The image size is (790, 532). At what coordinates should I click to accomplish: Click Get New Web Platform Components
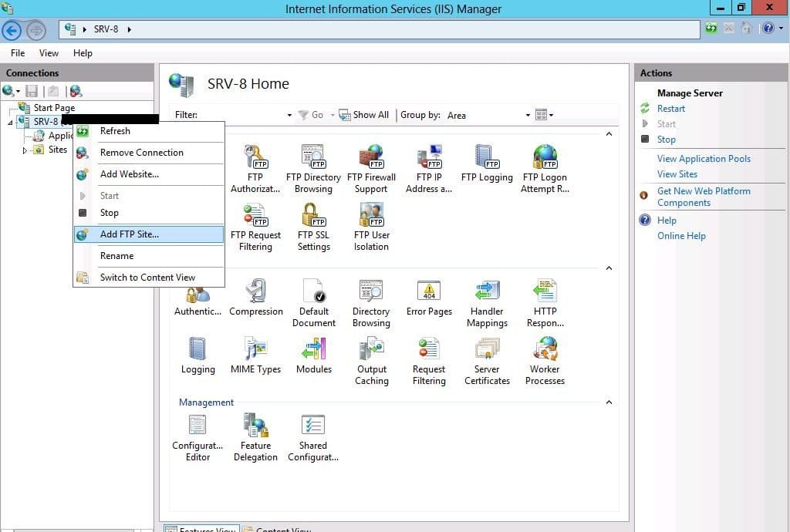coord(704,197)
